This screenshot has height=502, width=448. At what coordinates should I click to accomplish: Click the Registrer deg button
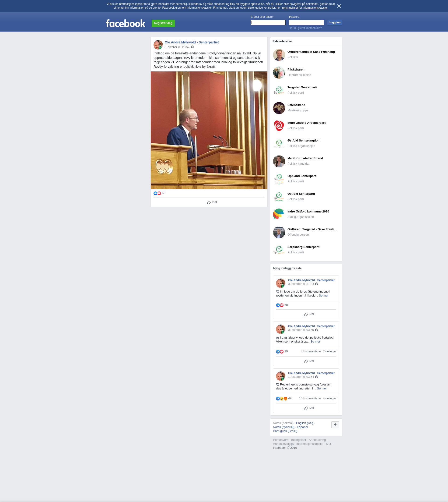163,23
